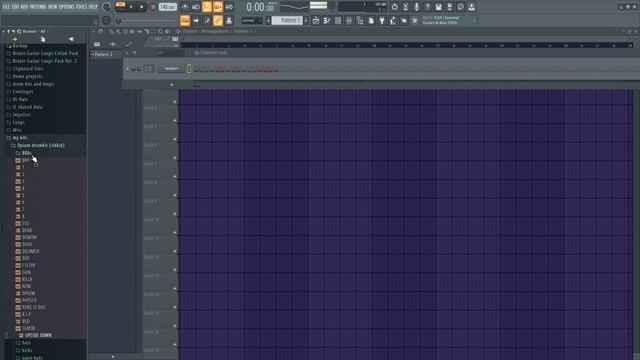Click the browser plugin database speaker tab
The height and width of the screenshot is (360, 640).
tap(71, 39)
